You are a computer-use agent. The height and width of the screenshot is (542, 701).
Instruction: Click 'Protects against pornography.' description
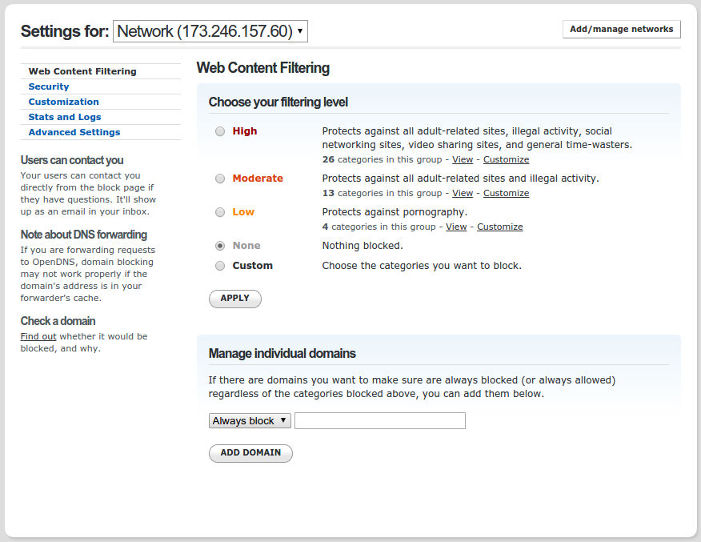pos(394,212)
